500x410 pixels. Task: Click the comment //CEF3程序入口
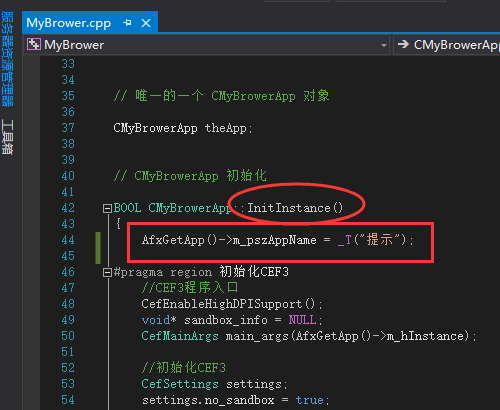[190, 287]
